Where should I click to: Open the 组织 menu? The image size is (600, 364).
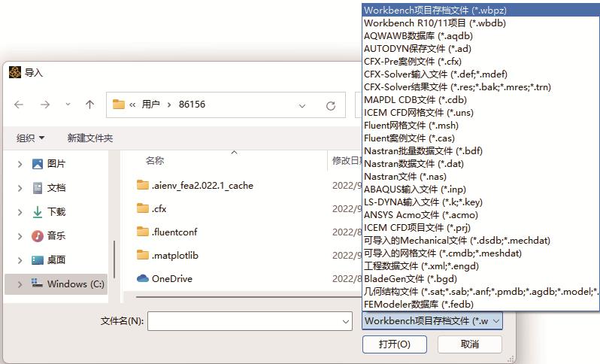pyautogui.click(x=31, y=138)
